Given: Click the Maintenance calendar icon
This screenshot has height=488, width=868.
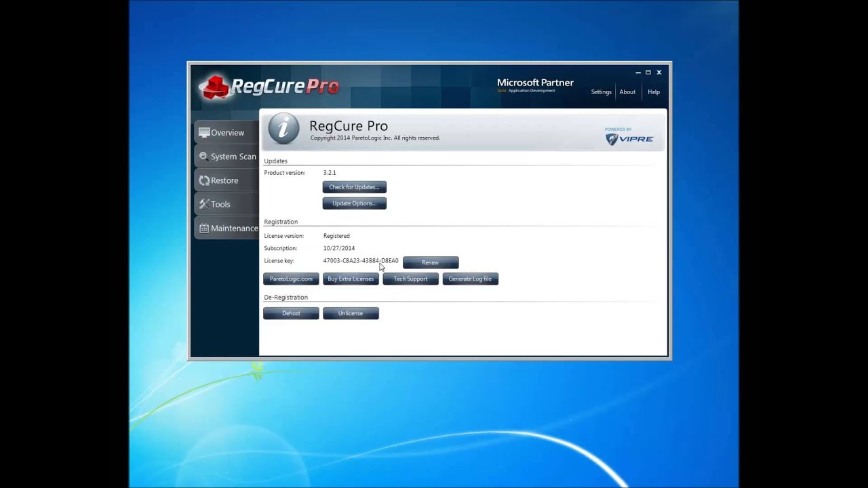Looking at the screenshot, I should point(204,228).
